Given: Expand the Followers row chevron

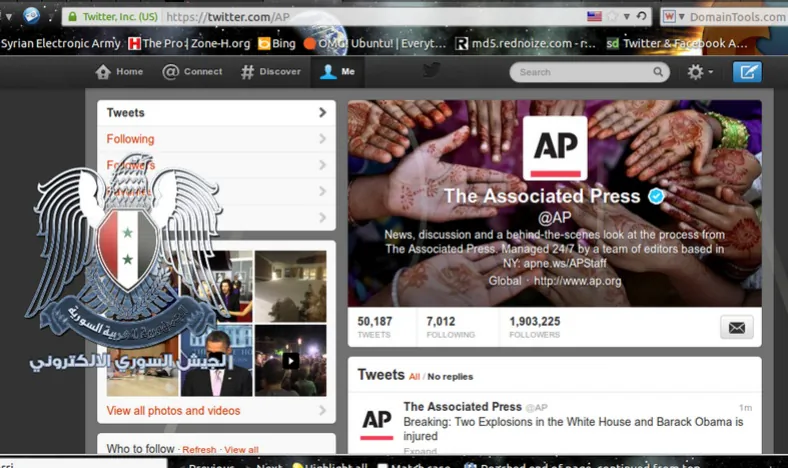Looking at the screenshot, I should pos(323,165).
